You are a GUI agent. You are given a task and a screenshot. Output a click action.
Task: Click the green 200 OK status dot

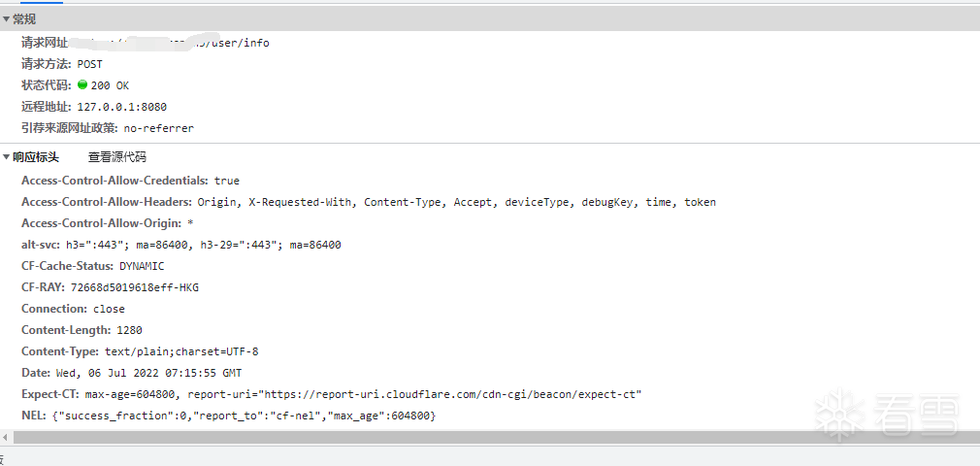coord(82,84)
